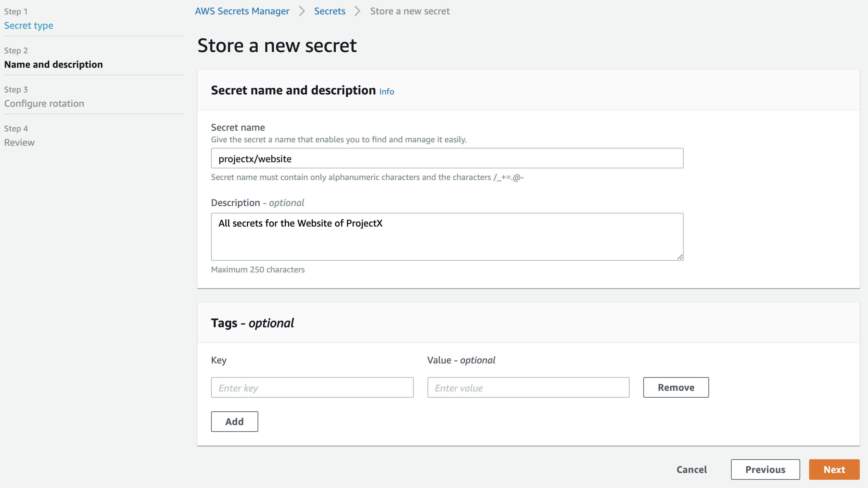The width and height of the screenshot is (868, 488).
Task: Go back with the Previous button
Action: [x=765, y=470]
